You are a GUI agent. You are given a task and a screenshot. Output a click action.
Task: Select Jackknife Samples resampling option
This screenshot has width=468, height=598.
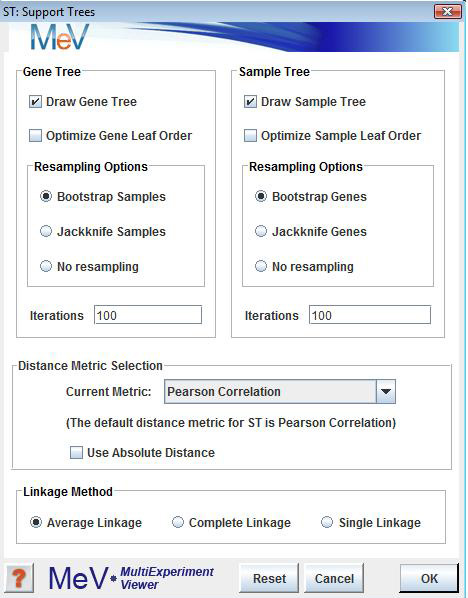pyautogui.click(x=46, y=231)
